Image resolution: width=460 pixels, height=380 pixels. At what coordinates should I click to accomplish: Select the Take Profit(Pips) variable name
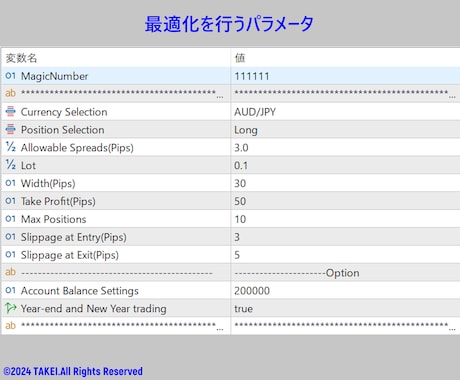tap(58, 202)
